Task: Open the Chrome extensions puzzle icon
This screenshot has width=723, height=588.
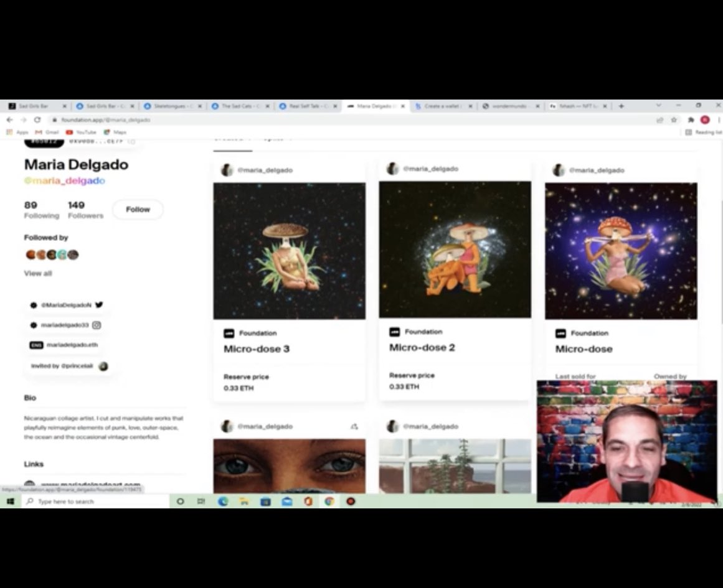Action: point(690,120)
